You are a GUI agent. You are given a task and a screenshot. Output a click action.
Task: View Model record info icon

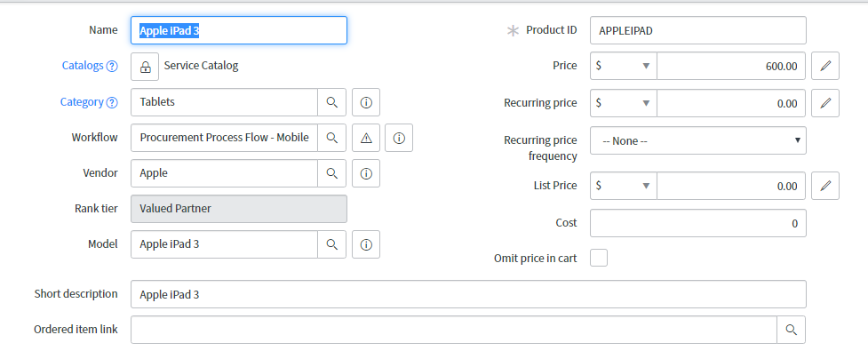tap(366, 244)
